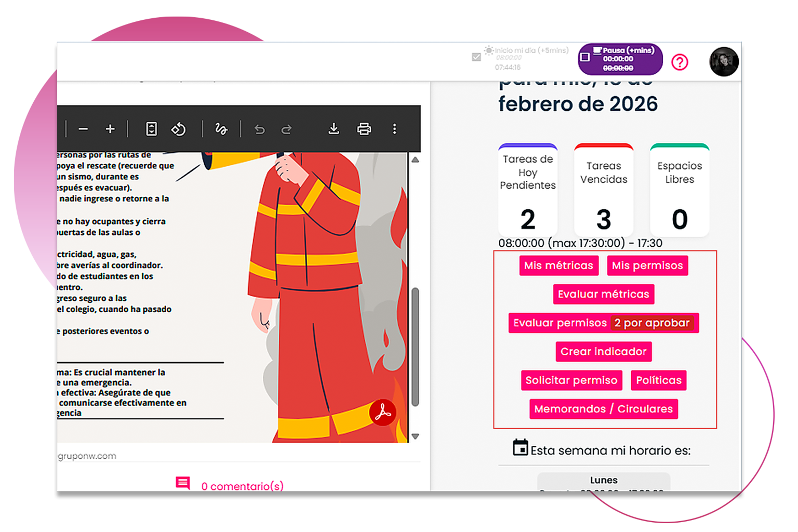The width and height of the screenshot is (798, 532).
Task: Open the '0 comentario(s)' link
Action: coord(242,486)
